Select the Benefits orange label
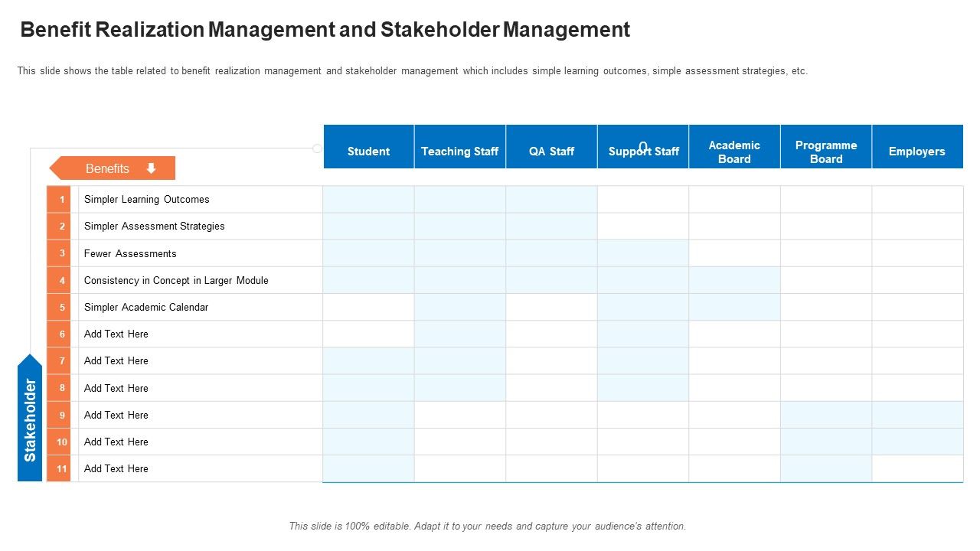This screenshot has width=980, height=551. [x=113, y=168]
